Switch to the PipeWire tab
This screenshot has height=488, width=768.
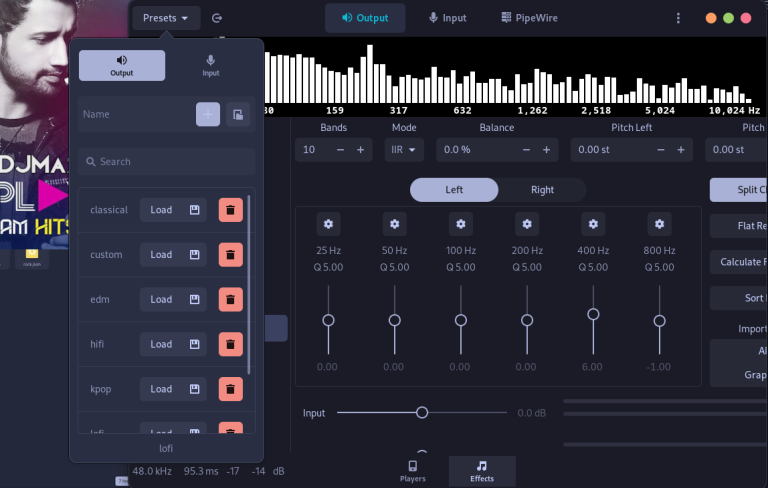528,18
